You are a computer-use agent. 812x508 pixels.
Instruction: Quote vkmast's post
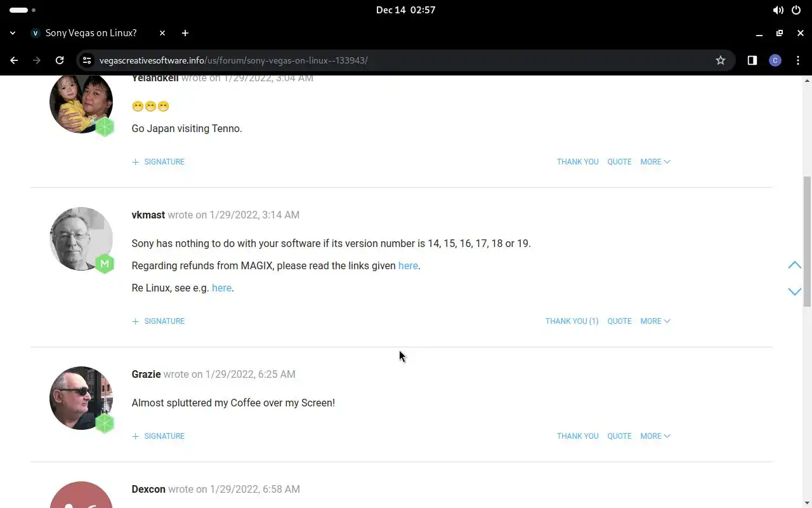[619, 321]
